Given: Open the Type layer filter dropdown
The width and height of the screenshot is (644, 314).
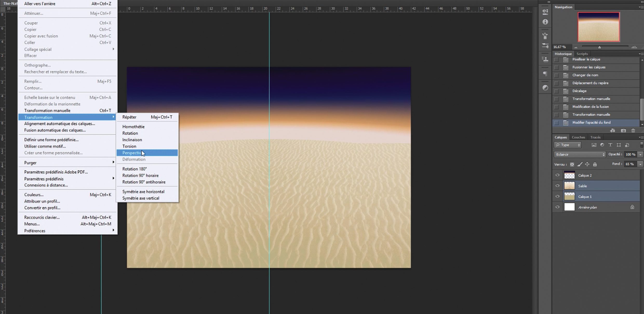Looking at the screenshot, I should (x=568, y=145).
